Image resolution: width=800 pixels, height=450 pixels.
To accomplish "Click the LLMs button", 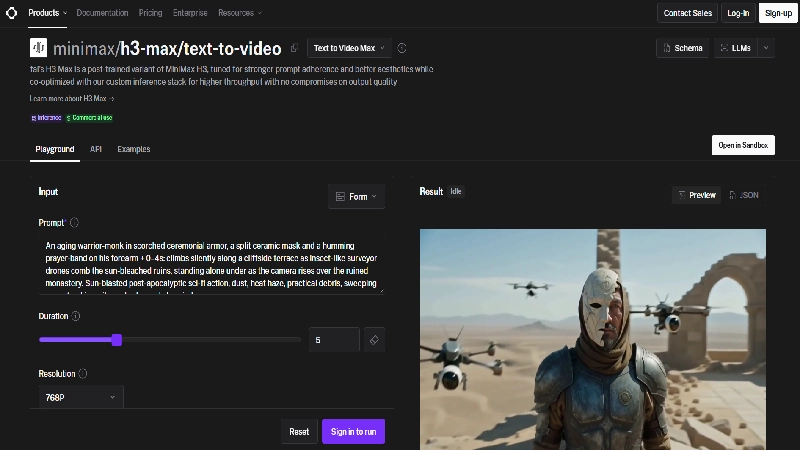I will (736, 48).
